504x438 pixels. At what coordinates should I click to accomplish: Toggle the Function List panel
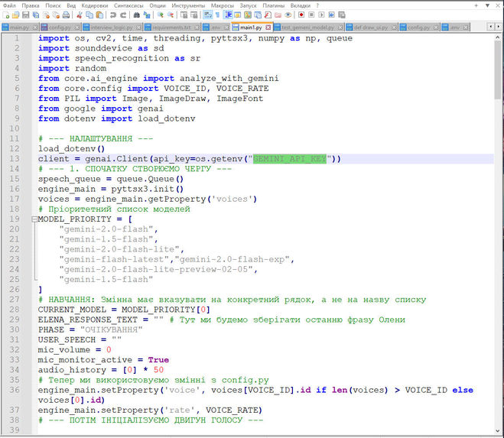tap(268, 15)
